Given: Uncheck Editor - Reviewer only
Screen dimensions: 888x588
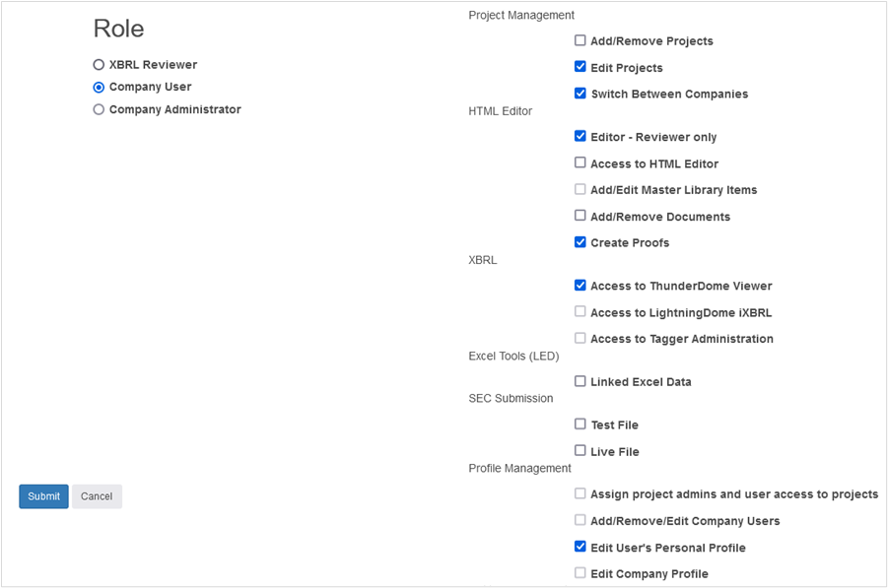Looking at the screenshot, I should pos(581,137).
